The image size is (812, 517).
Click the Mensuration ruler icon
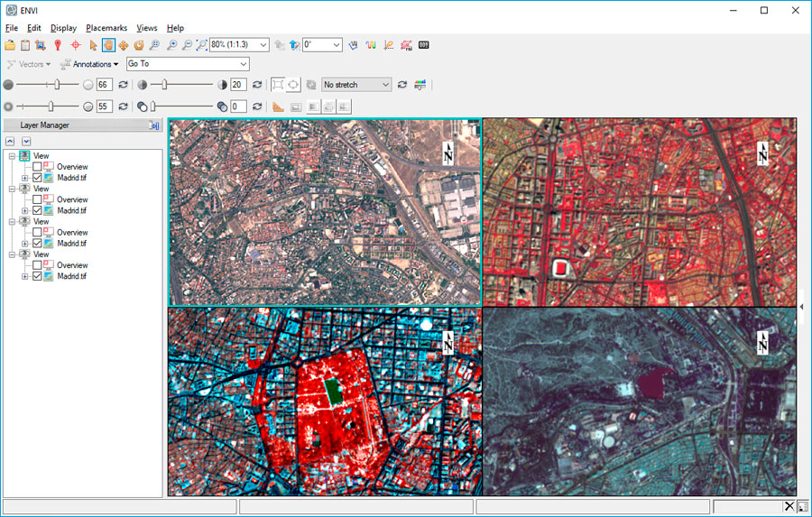[278, 106]
